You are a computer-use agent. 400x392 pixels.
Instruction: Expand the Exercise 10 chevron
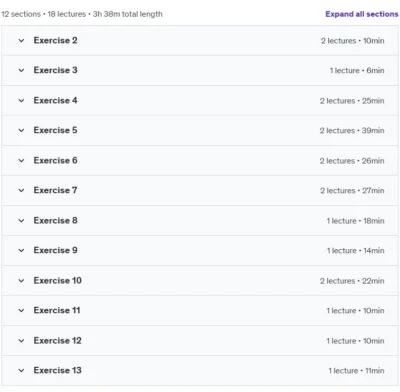tap(21, 280)
